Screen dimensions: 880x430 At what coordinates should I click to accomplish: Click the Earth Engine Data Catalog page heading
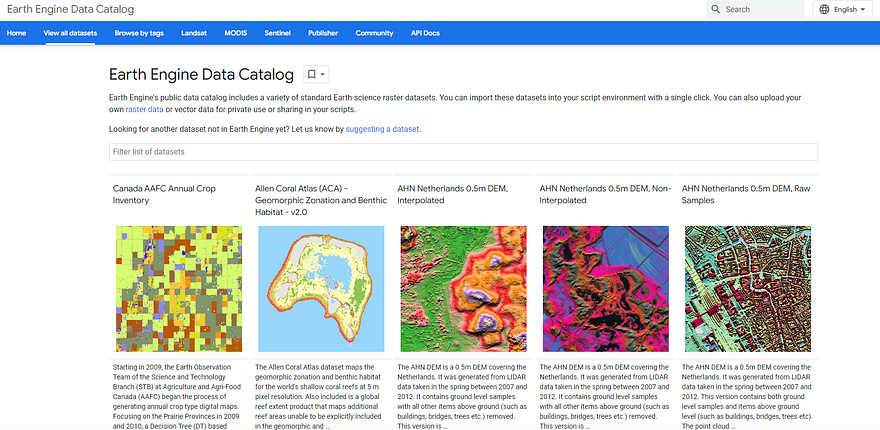(x=201, y=75)
